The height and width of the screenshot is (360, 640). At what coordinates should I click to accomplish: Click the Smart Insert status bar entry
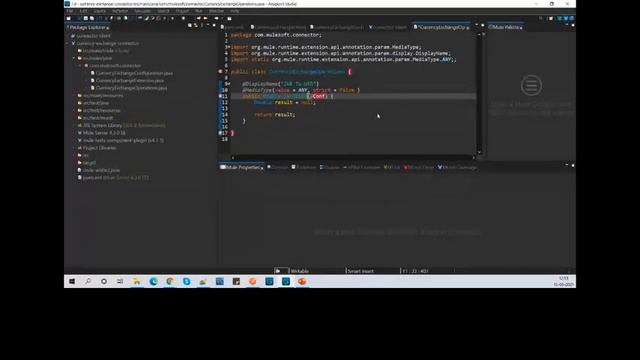(x=360, y=271)
